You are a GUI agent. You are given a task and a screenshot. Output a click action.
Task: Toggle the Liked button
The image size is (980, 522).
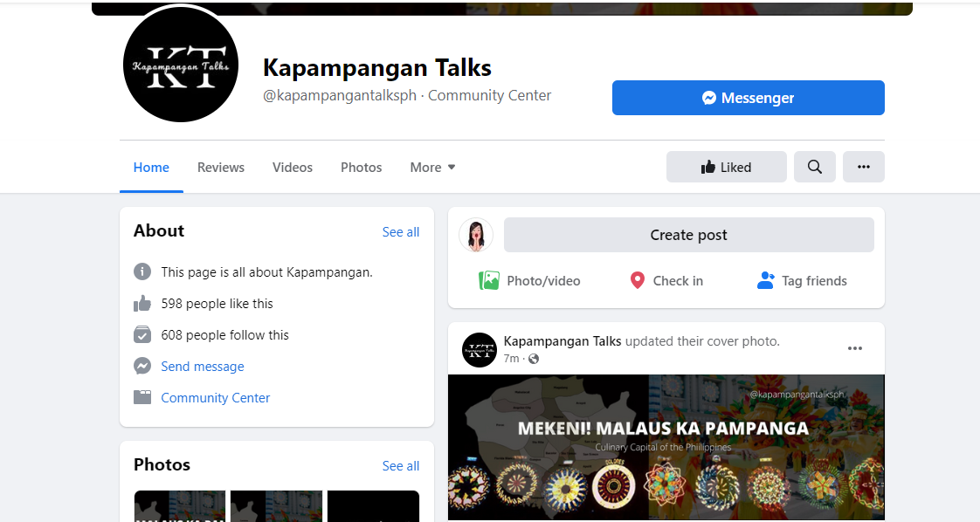click(726, 167)
